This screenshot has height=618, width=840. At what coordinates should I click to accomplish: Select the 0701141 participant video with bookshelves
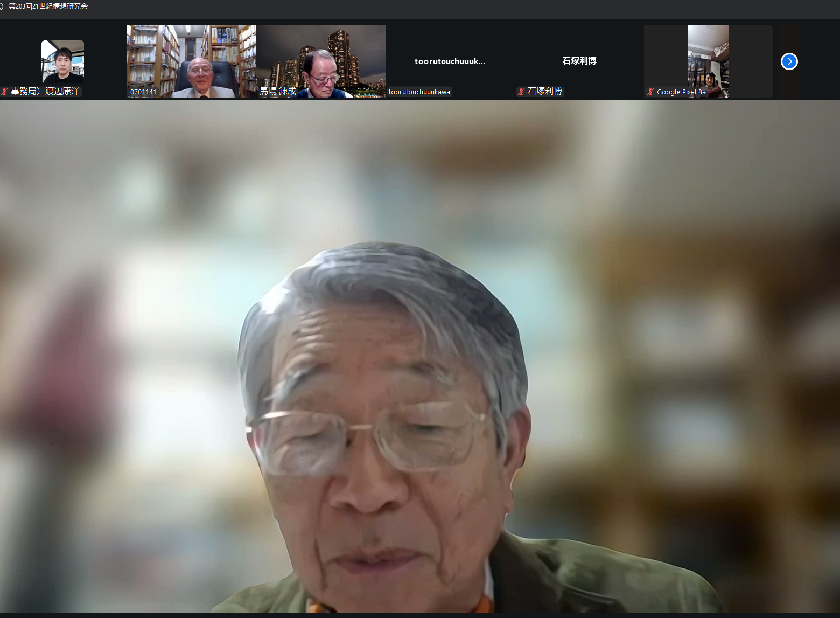191,59
